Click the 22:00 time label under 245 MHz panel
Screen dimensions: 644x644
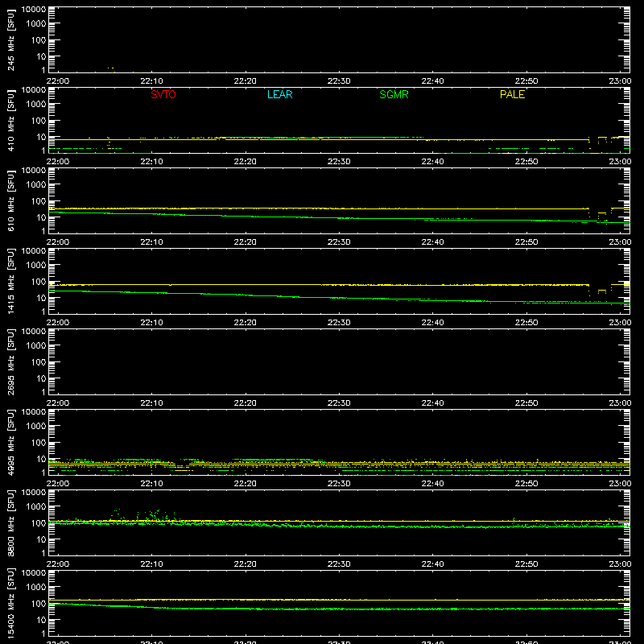[57, 81]
